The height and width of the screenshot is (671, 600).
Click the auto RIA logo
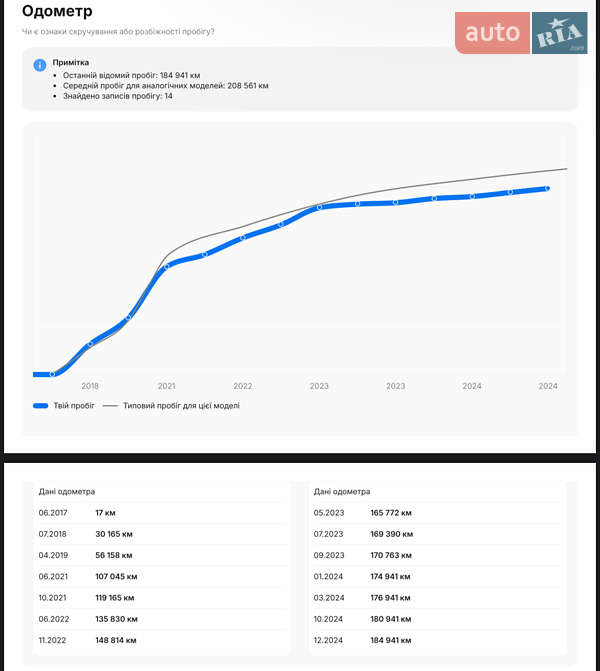(521, 33)
